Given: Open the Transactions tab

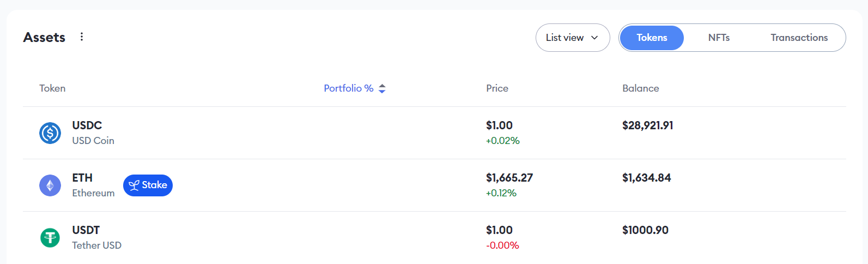Looking at the screenshot, I should [799, 38].
